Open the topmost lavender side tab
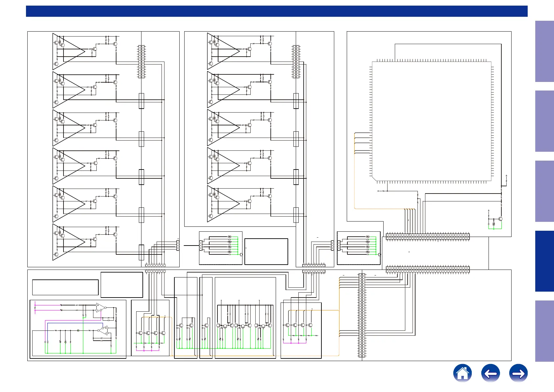 tap(544, 51)
